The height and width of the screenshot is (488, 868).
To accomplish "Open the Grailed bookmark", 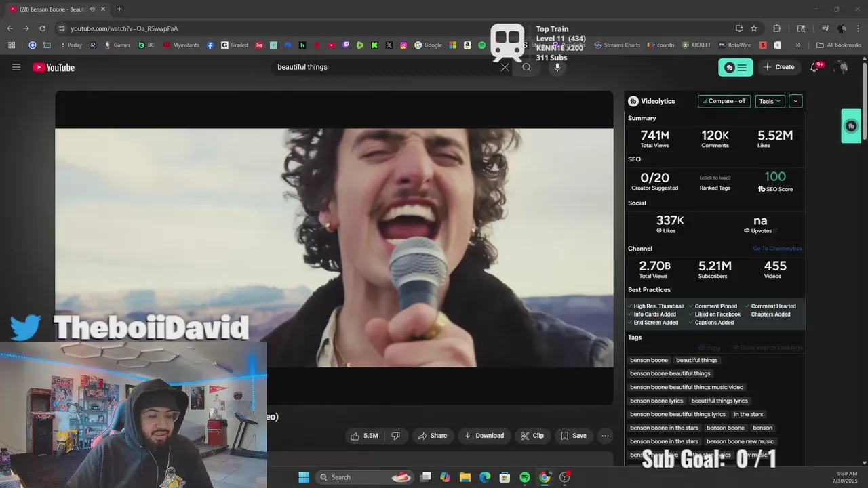I will coord(235,45).
